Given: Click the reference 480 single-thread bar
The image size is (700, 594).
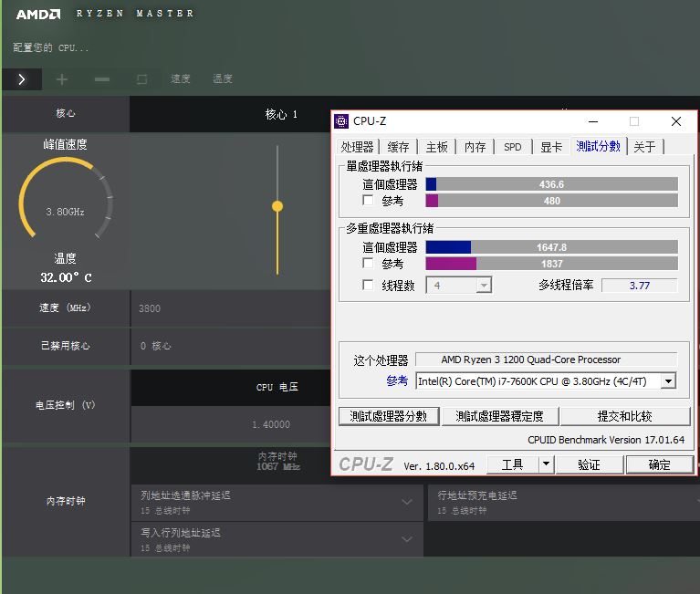Looking at the screenshot, I should 552,201.
